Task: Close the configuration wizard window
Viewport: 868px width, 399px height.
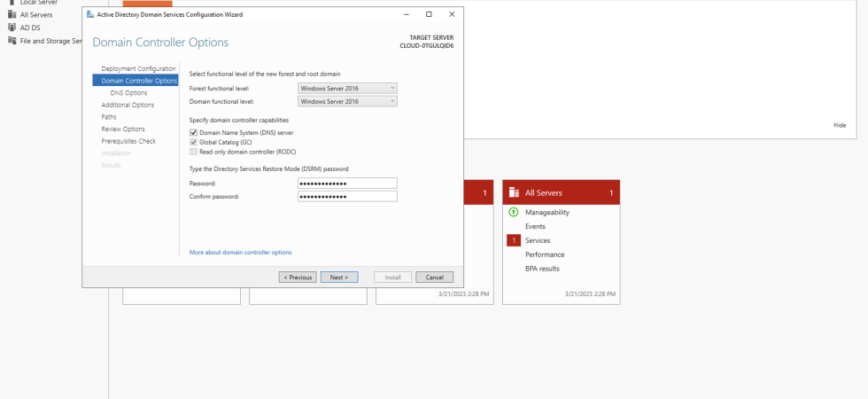Action: click(x=452, y=14)
